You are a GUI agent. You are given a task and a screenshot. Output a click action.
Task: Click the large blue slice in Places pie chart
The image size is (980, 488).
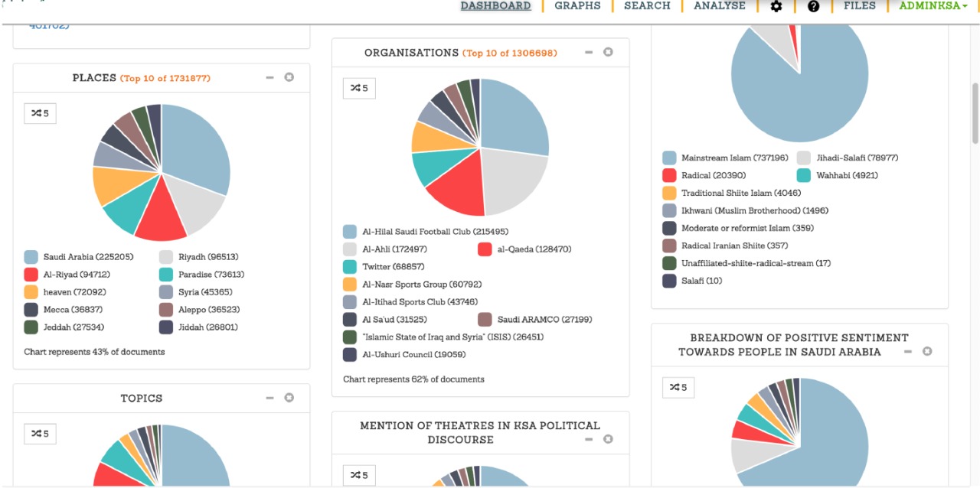point(195,149)
